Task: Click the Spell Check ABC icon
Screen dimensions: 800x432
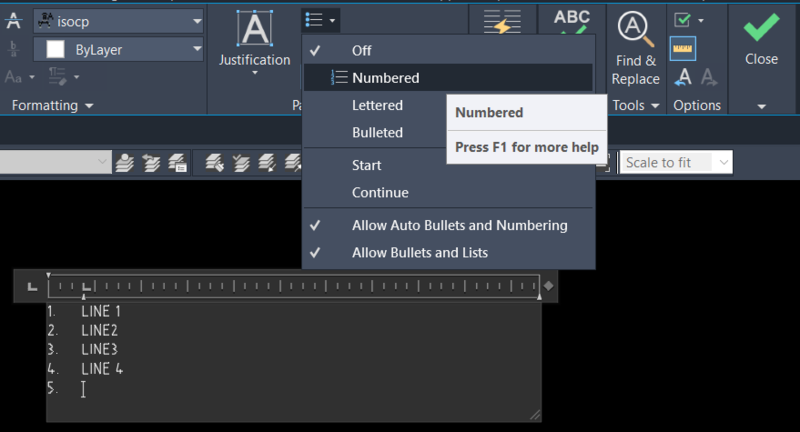Action: point(571,21)
